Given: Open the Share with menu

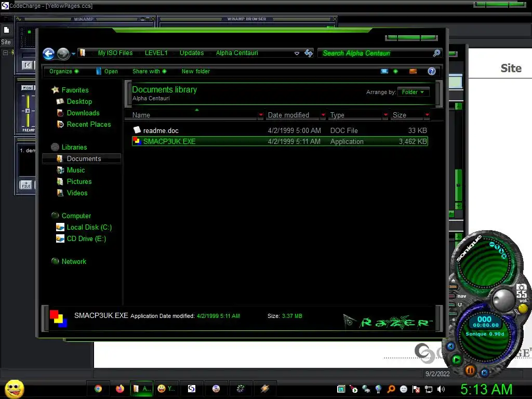Looking at the screenshot, I should click(149, 71).
